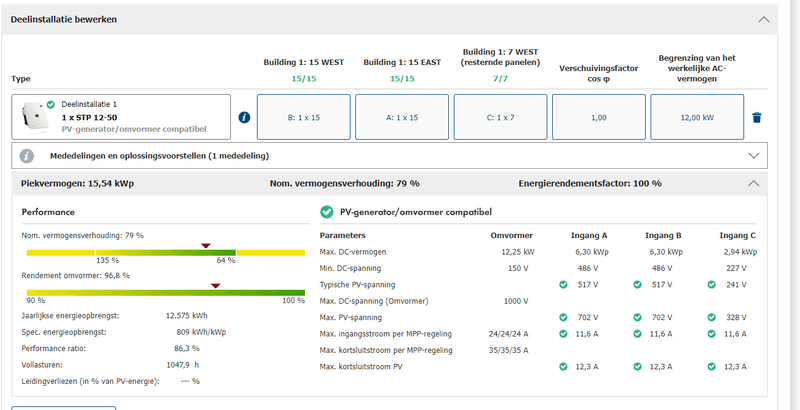Select the B: 1 x 15 string box
The height and width of the screenshot is (410, 800).
click(x=304, y=117)
